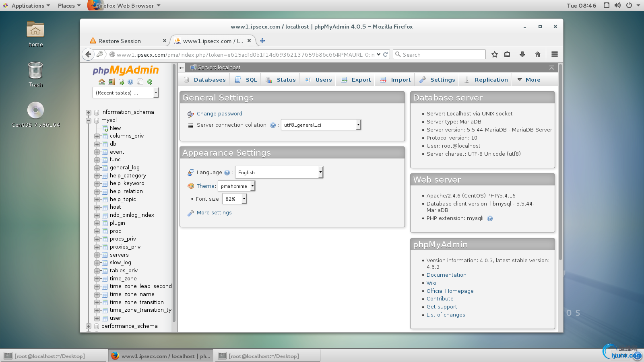Open the Recent tables dropdown
The image size is (644, 362).
(x=125, y=93)
